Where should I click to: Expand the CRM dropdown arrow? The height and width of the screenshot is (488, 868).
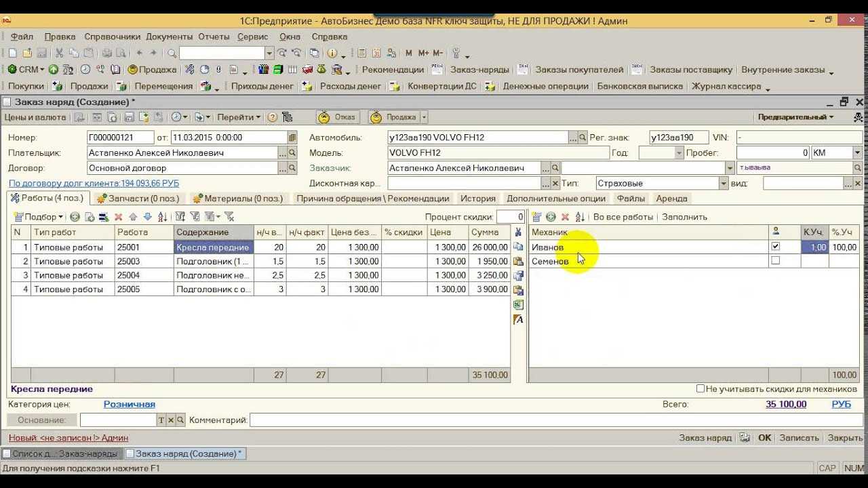42,69
